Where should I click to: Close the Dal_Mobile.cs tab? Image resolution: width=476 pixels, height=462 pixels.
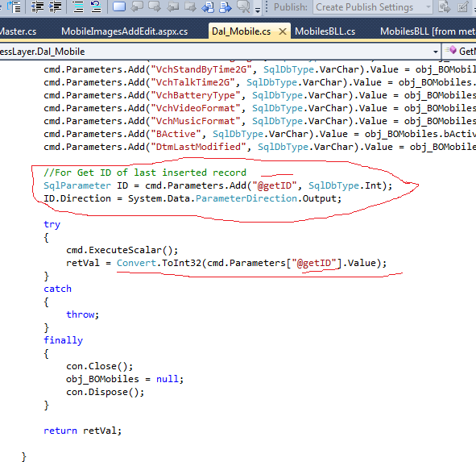pyautogui.click(x=283, y=31)
